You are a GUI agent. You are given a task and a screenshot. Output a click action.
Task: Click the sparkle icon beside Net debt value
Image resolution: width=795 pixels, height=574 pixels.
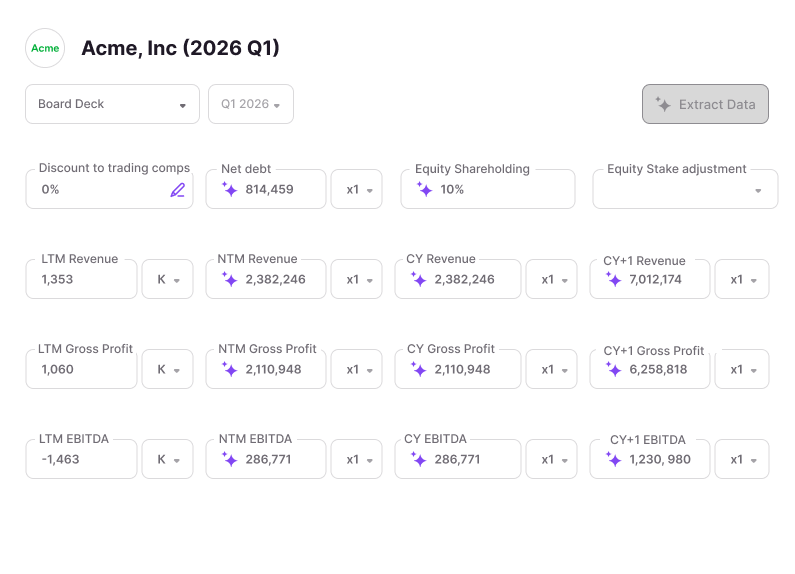(229, 189)
